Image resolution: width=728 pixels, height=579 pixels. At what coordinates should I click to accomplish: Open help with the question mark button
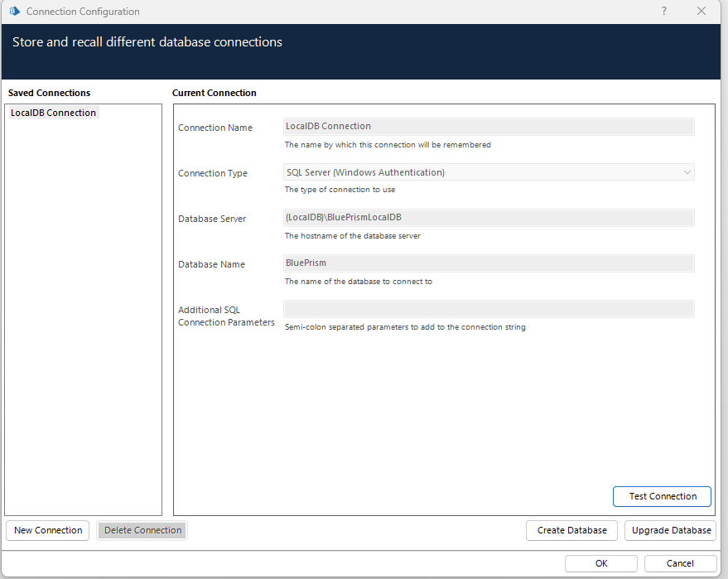click(664, 12)
